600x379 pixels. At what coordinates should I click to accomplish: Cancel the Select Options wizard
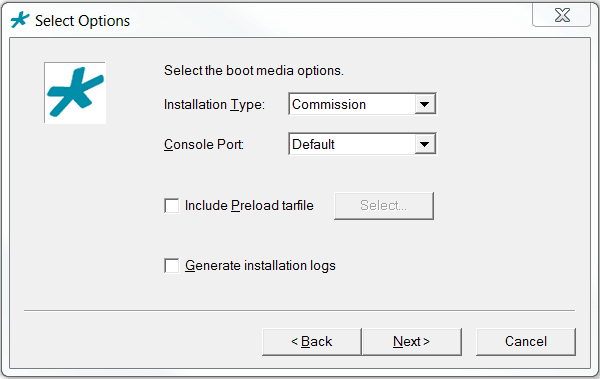point(526,341)
